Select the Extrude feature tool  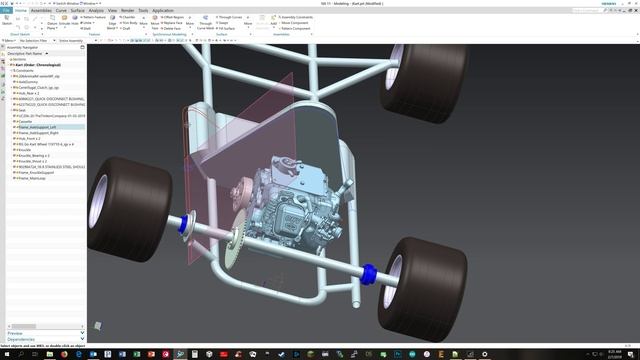[x=64, y=20]
